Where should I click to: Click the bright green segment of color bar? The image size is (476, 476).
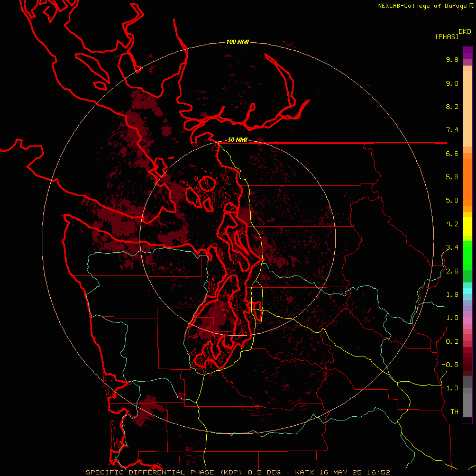[467, 255]
